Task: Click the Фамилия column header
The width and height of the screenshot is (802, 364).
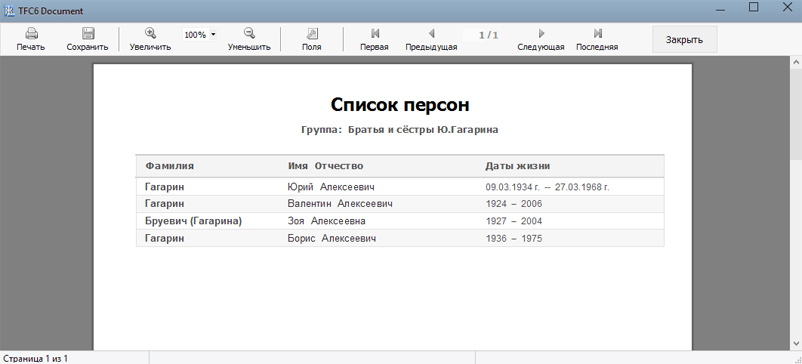Action: pyautogui.click(x=169, y=166)
